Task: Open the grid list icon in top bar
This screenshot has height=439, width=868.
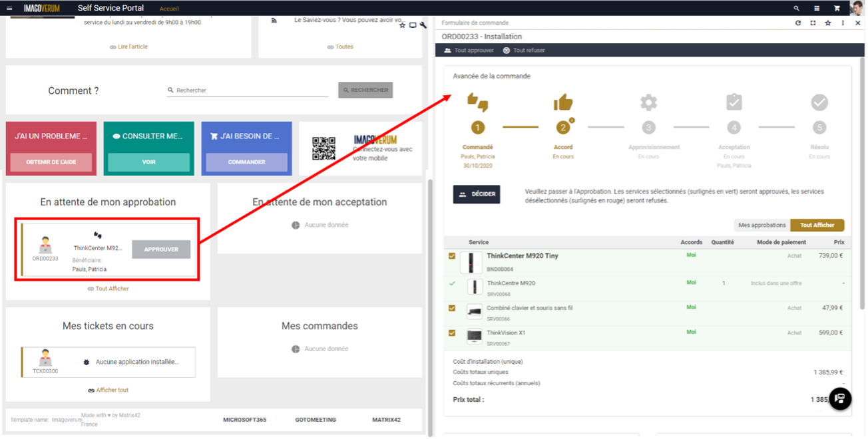Action: click(817, 8)
